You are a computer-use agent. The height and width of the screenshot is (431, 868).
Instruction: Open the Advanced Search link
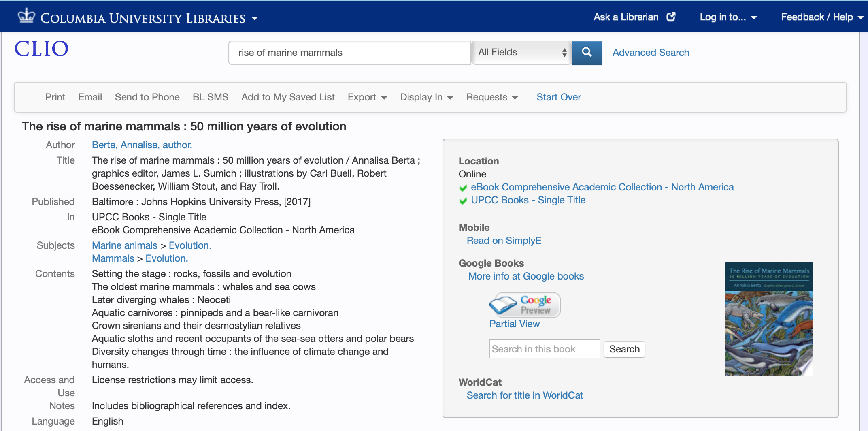point(651,53)
